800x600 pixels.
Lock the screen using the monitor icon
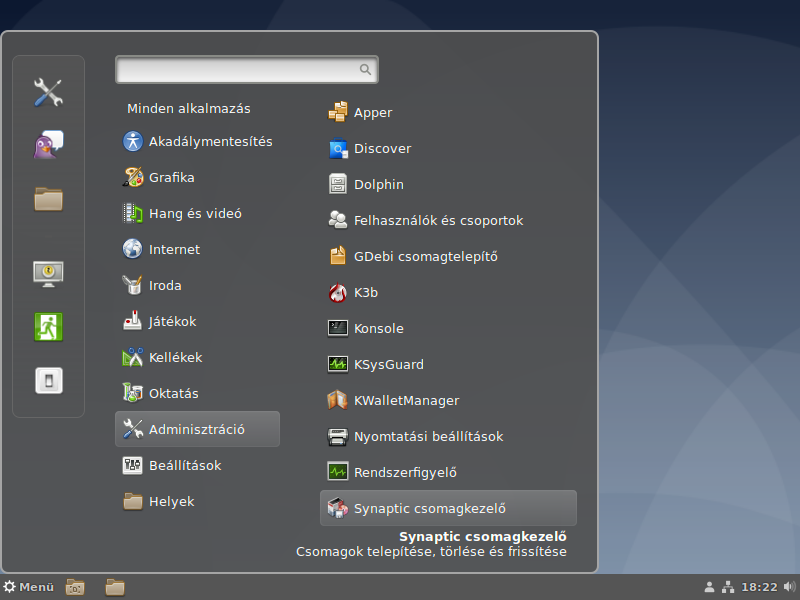(48, 274)
